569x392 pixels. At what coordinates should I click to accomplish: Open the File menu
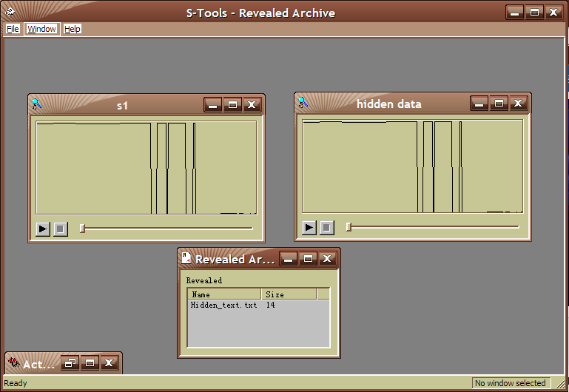(x=13, y=29)
